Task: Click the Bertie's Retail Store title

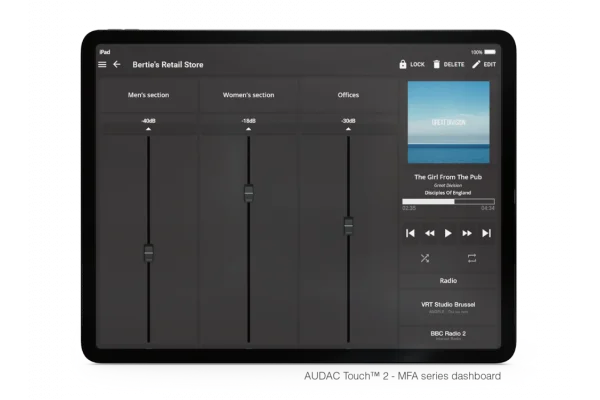Action: click(168, 65)
